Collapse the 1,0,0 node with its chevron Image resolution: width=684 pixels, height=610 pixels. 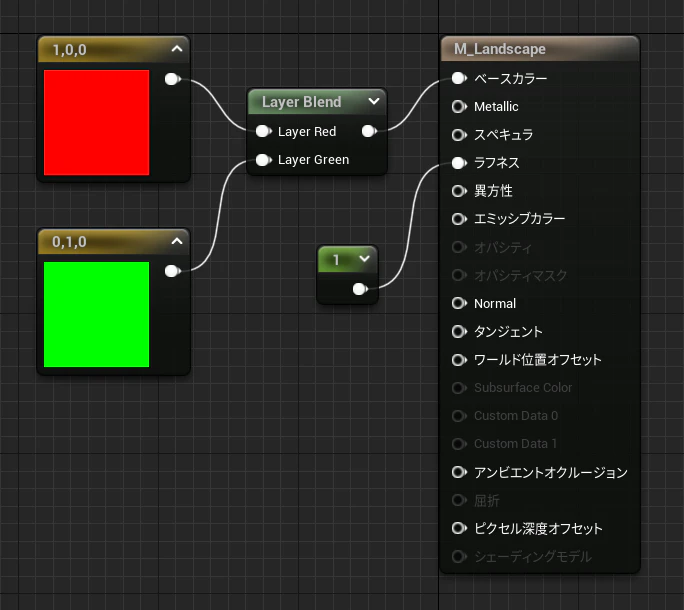[177, 49]
